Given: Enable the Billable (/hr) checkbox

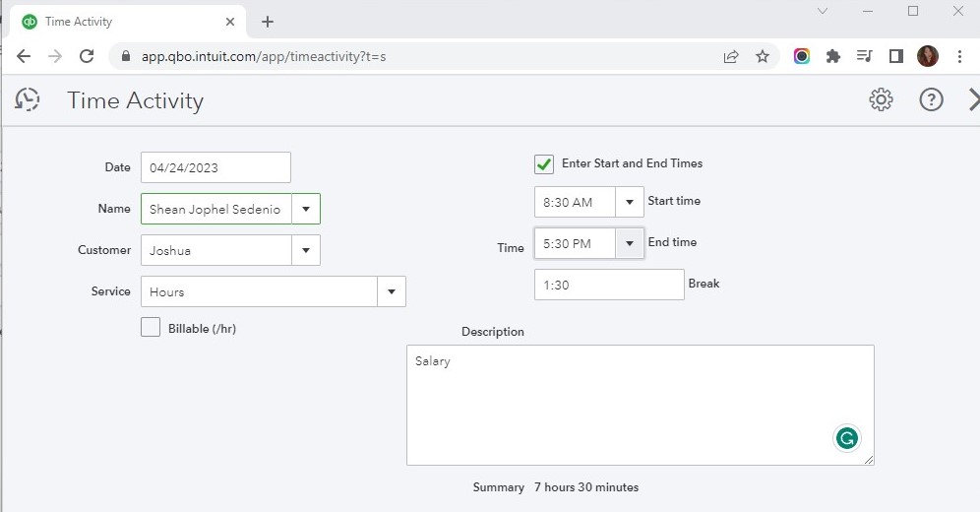Looking at the screenshot, I should (151, 328).
